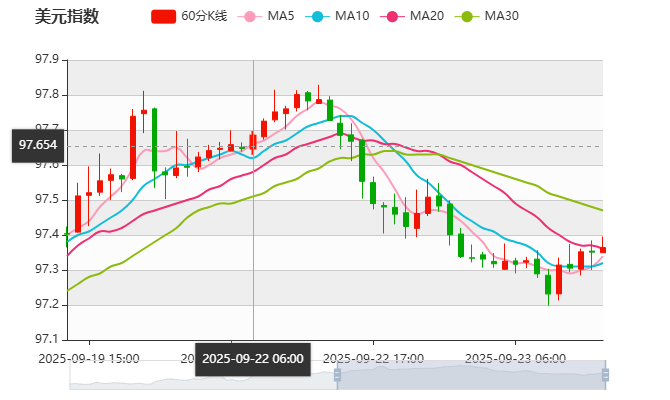Click the blue MA10 legend marker

pos(319,16)
